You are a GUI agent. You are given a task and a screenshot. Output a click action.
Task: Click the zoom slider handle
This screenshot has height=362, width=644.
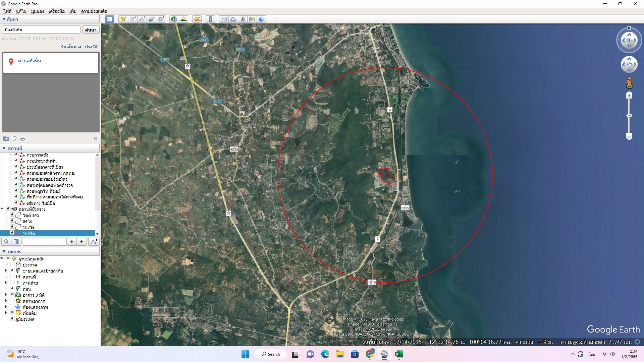point(629,116)
